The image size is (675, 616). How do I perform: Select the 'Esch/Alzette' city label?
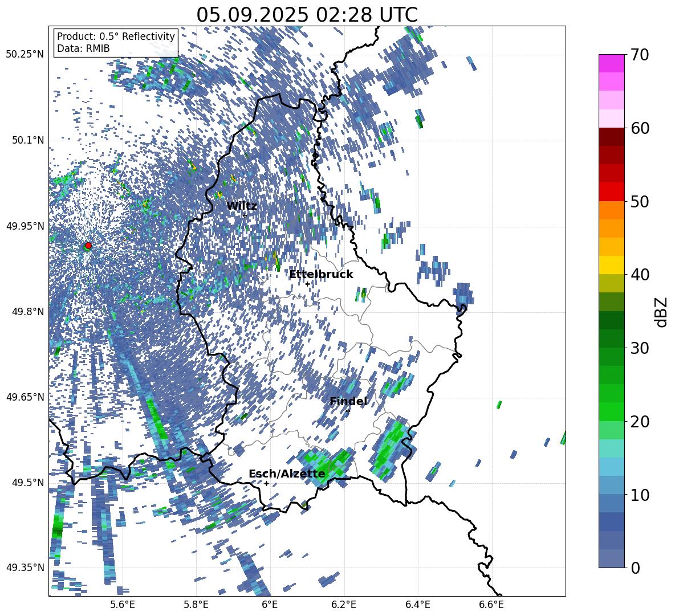(x=287, y=474)
